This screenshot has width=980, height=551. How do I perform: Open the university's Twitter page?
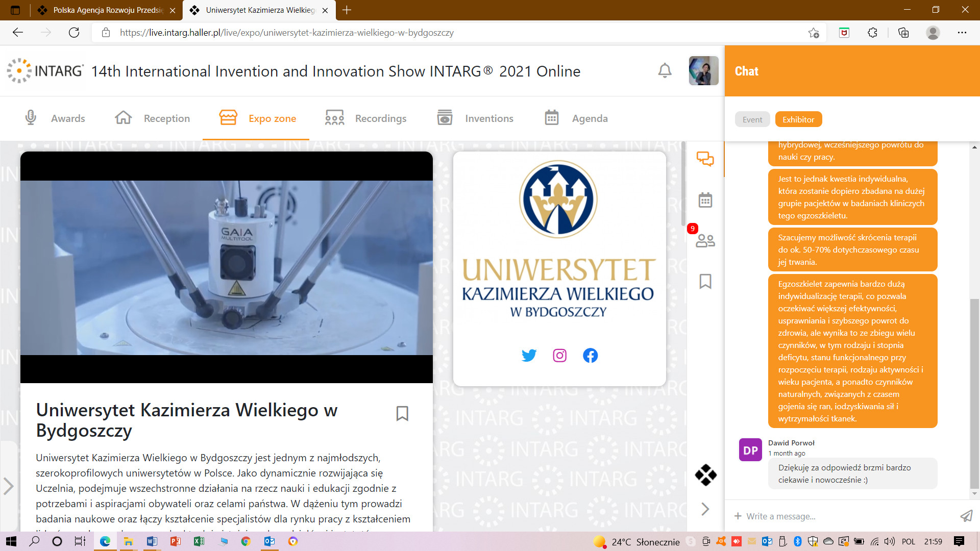click(529, 355)
